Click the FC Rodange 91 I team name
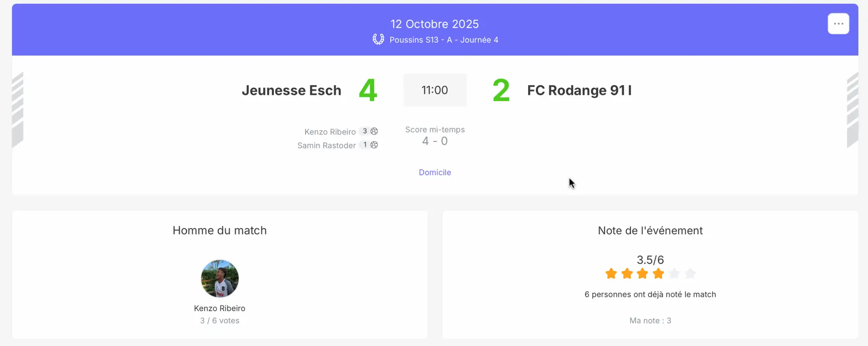Screen dimensions: 868x346 [579, 90]
